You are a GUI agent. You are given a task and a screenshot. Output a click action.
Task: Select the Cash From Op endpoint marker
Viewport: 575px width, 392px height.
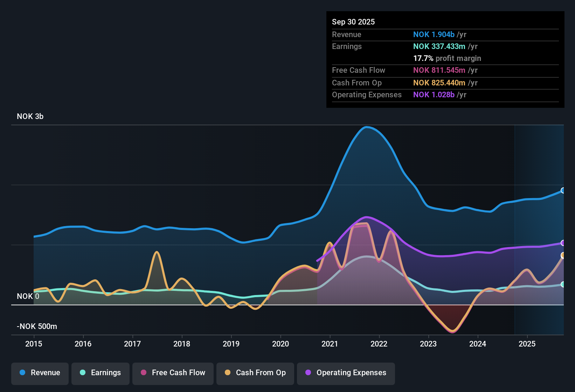(x=563, y=255)
